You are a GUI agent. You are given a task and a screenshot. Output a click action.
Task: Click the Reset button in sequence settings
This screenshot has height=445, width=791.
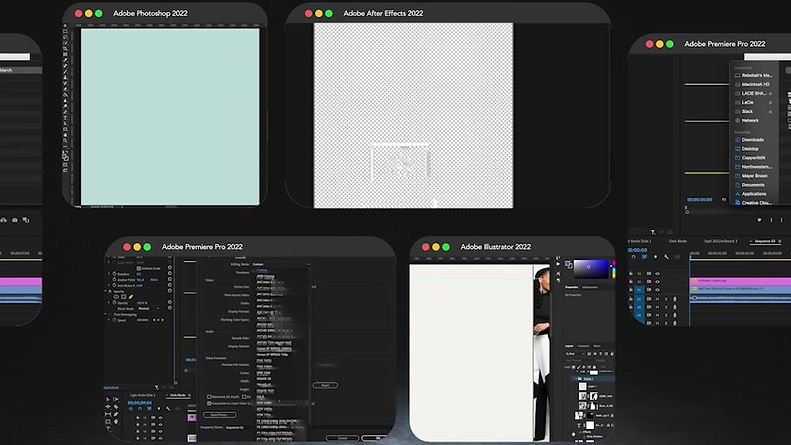[x=325, y=385]
